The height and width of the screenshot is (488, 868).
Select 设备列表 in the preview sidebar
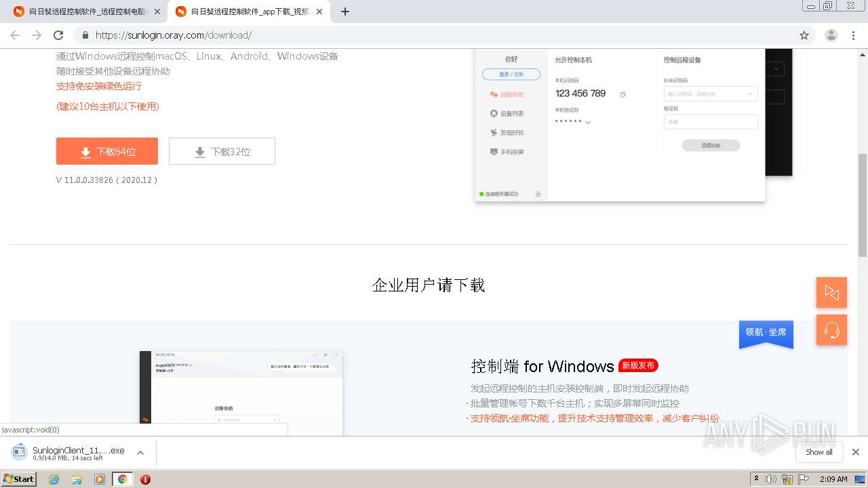click(x=507, y=113)
